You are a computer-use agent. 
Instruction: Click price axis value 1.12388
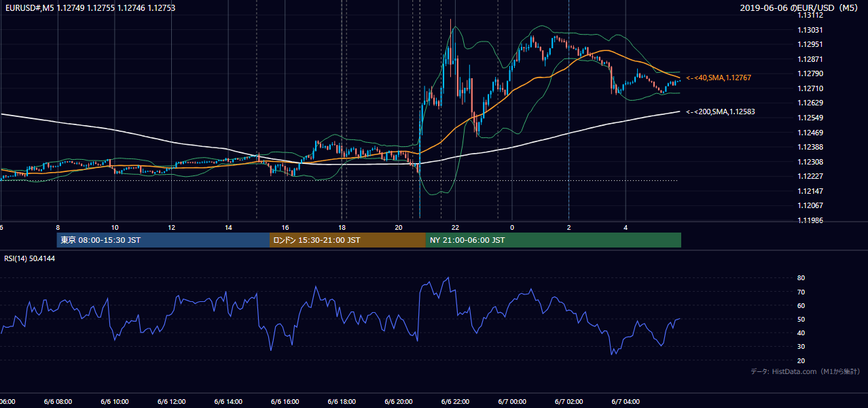click(810, 147)
